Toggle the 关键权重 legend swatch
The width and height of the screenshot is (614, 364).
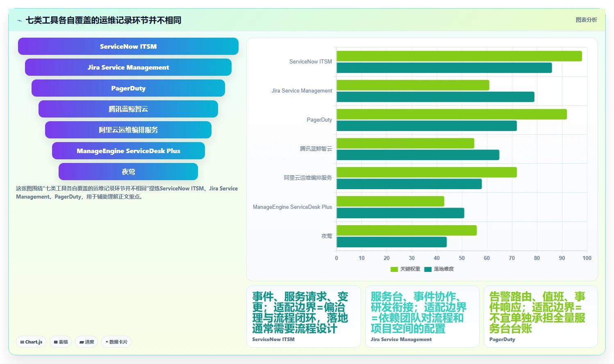tap(394, 269)
